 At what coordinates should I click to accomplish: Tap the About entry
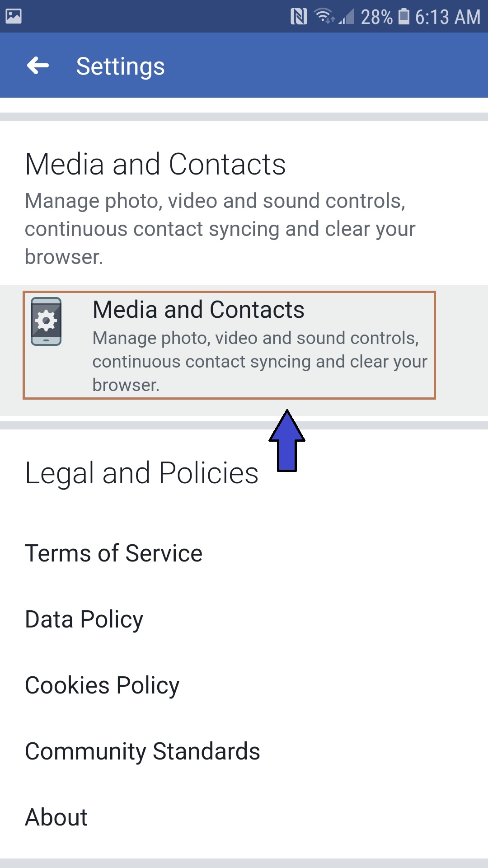click(x=56, y=816)
